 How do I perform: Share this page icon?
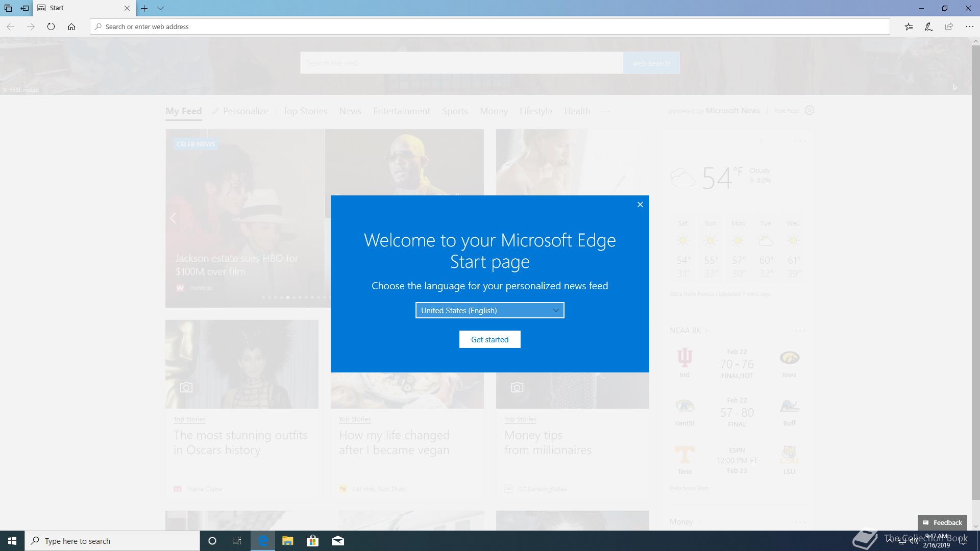[949, 27]
